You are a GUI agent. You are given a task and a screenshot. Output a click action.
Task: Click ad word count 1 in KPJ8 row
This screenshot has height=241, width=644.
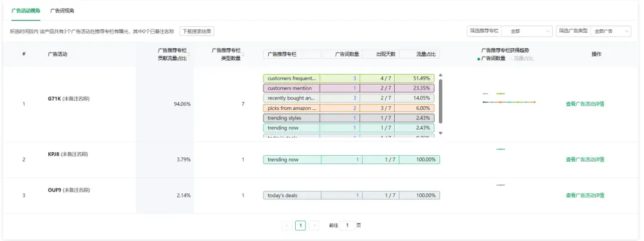point(357,159)
